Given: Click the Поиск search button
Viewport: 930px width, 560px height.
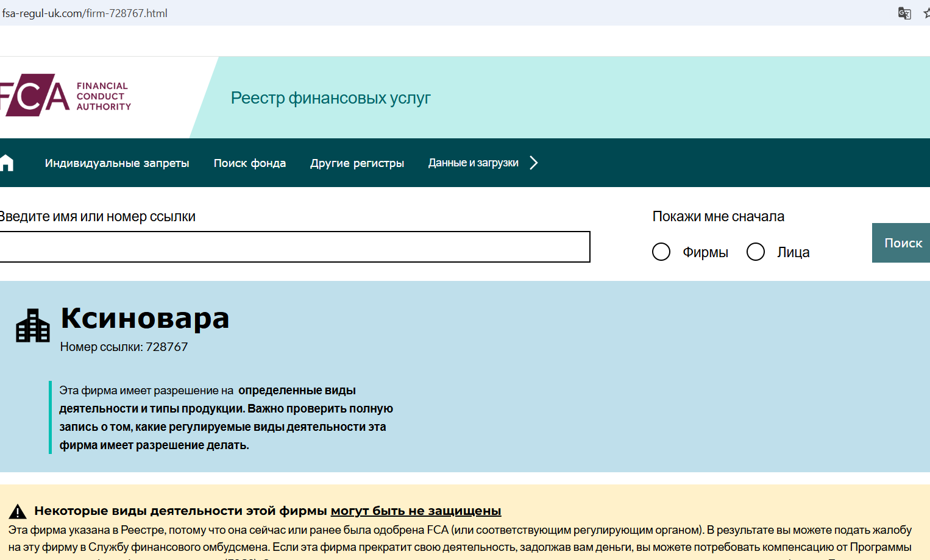Looking at the screenshot, I should click(x=901, y=243).
